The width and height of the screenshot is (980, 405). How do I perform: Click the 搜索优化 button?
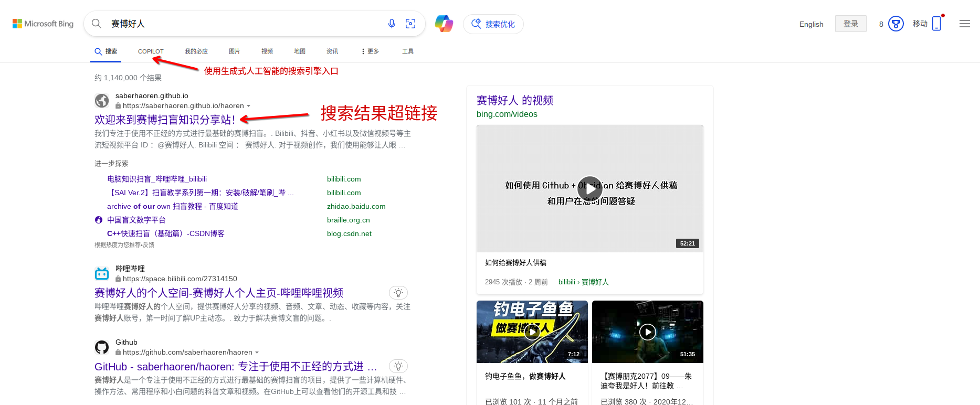[493, 24]
